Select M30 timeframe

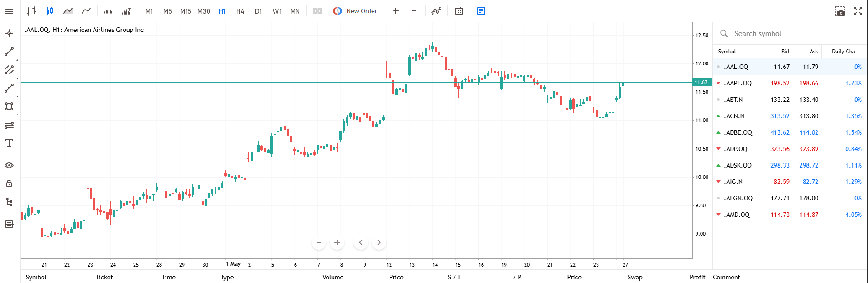point(204,11)
